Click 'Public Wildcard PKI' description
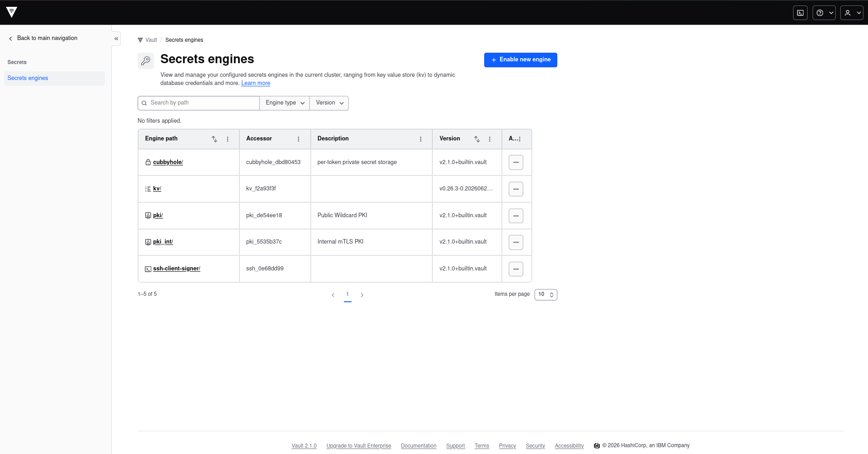 pyautogui.click(x=342, y=215)
